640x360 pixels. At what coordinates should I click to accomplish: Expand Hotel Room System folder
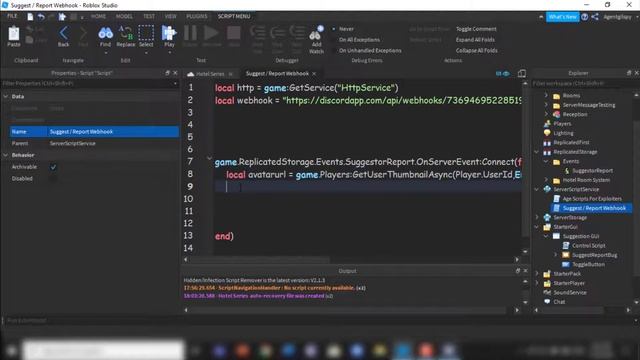(546, 180)
